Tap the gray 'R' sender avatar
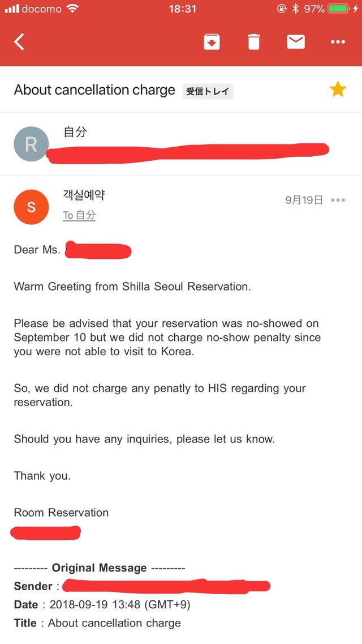This screenshot has width=362, height=644. [31, 144]
